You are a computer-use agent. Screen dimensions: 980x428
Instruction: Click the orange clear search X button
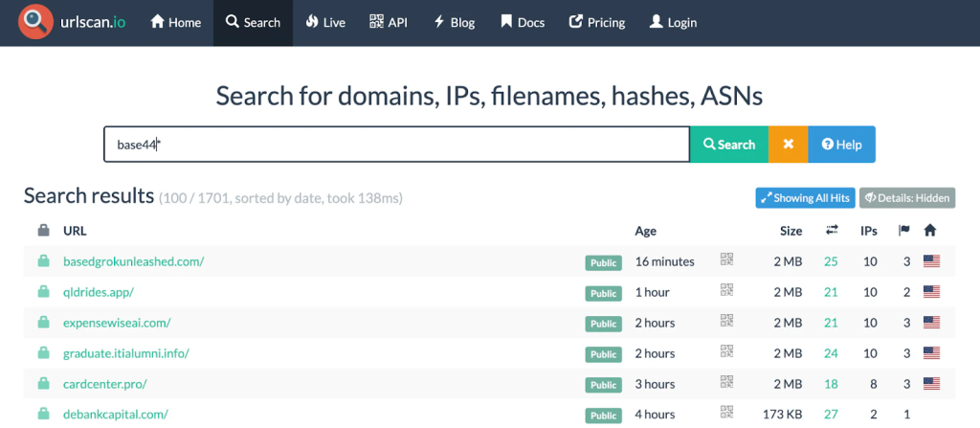coord(788,145)
